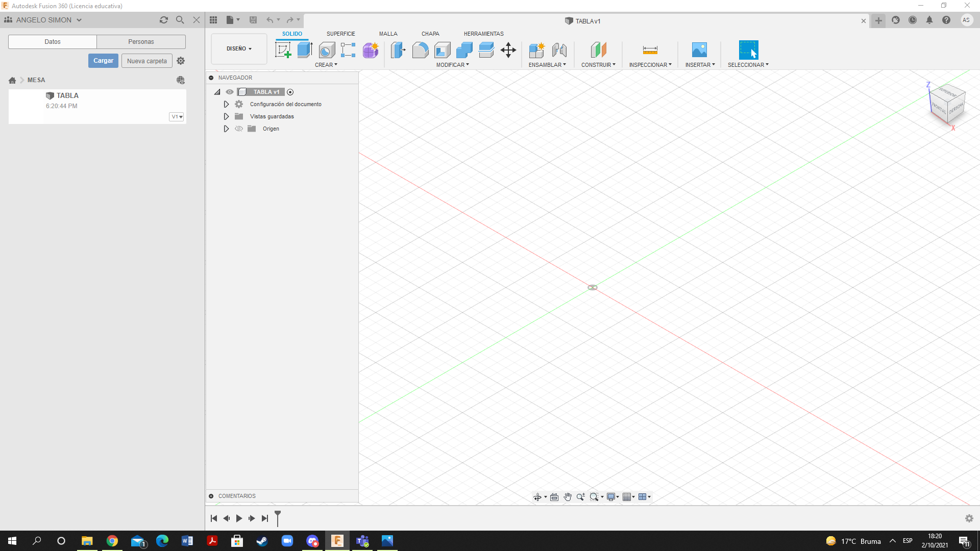
Task: Click the Measure inspect icon
Action: [650, 50]
